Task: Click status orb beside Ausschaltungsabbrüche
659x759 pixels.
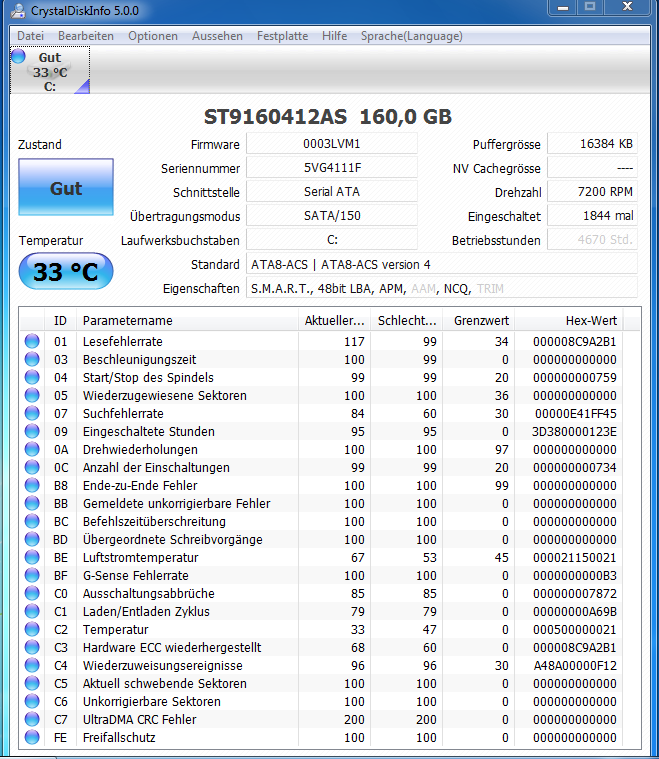Action: click(32, 593)
